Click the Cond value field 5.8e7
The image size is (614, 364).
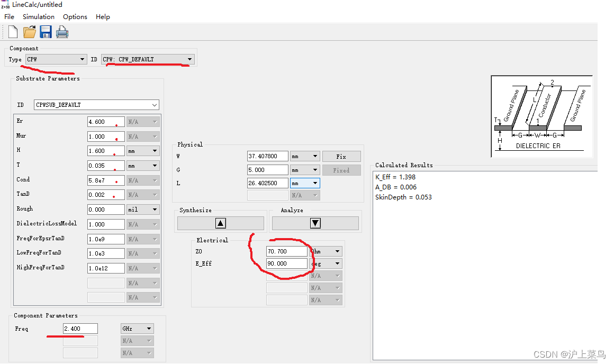coord(106,180)
